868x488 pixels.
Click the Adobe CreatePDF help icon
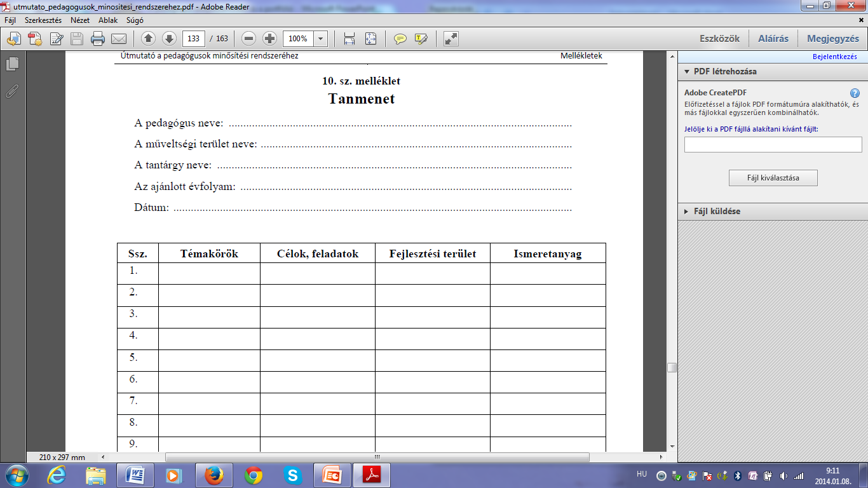pos(855,93)
